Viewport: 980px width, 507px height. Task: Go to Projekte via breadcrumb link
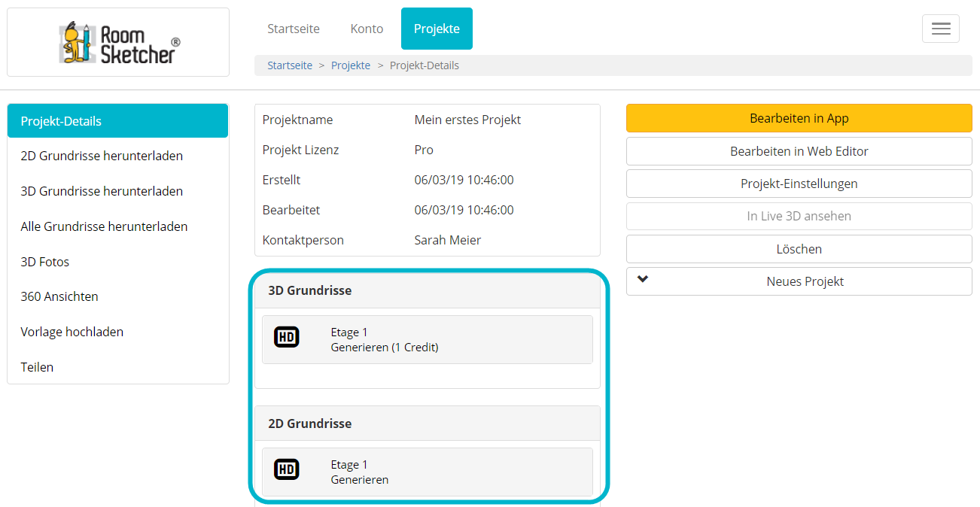point(351,65)
